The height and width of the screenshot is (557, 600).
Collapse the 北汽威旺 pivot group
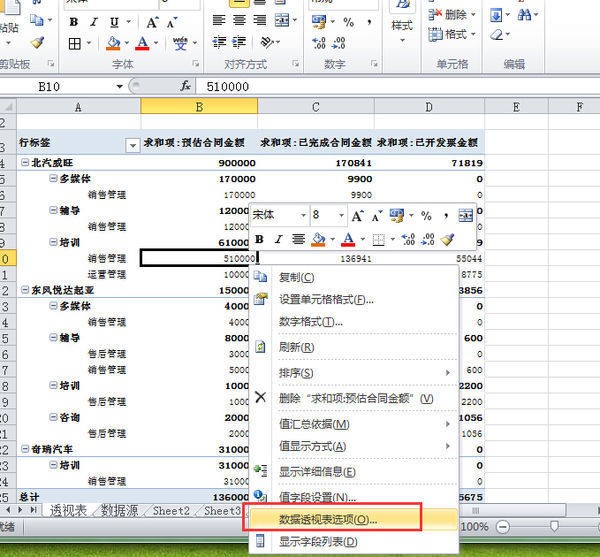click(x=25, y=162)
